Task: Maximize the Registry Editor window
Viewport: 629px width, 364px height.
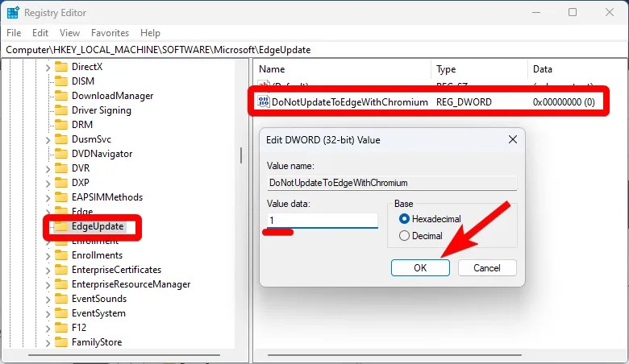Action: (573, 12)
